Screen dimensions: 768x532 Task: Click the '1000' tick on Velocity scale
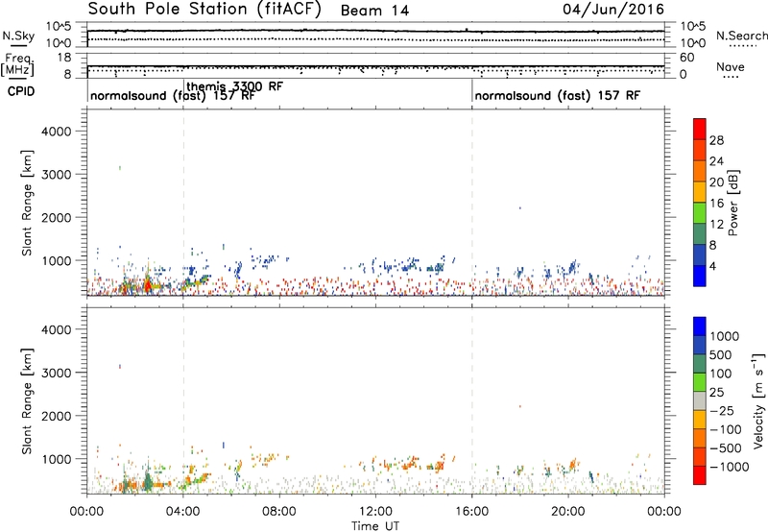(725, 336)
